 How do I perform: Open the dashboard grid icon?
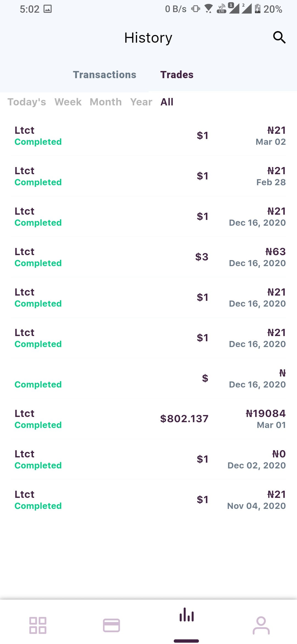(38, 625)
